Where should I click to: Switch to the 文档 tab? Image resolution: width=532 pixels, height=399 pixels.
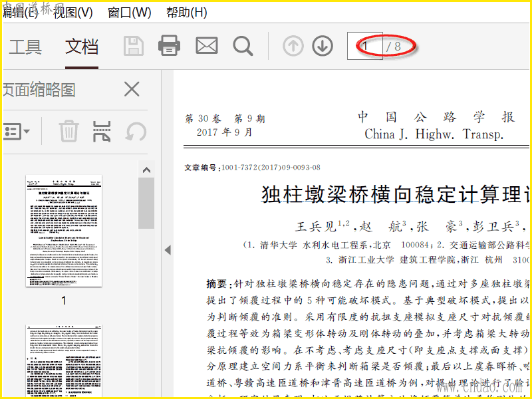pyautogui.click(x=82, y=47)
